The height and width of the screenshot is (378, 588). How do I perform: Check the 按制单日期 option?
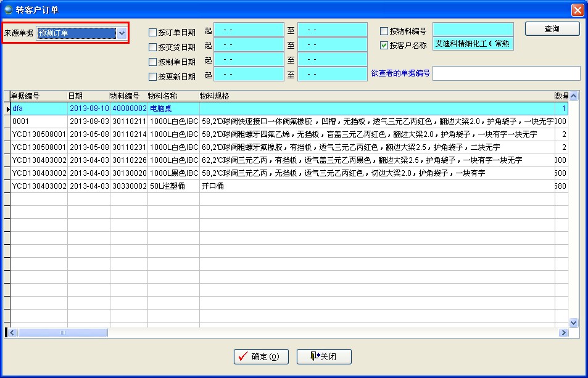tap(153, 62)
